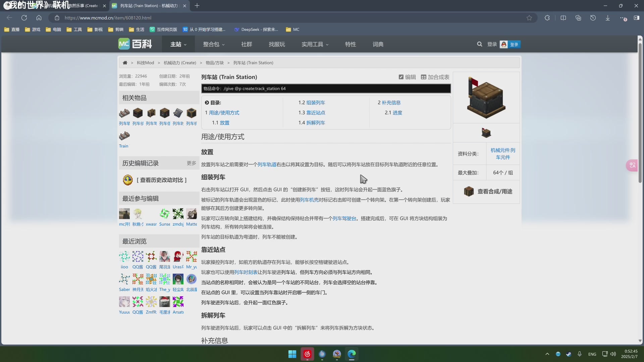Click the 编辑 edit link
This screenshot has height=362, width=644.
coord(407,77)
